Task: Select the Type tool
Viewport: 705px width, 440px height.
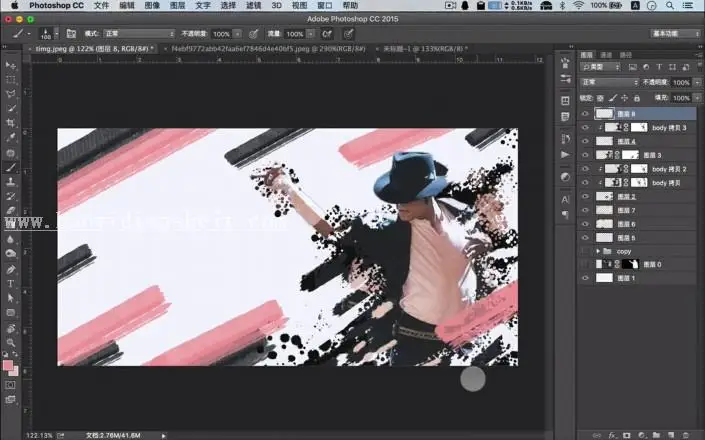Action: point(10,284)
